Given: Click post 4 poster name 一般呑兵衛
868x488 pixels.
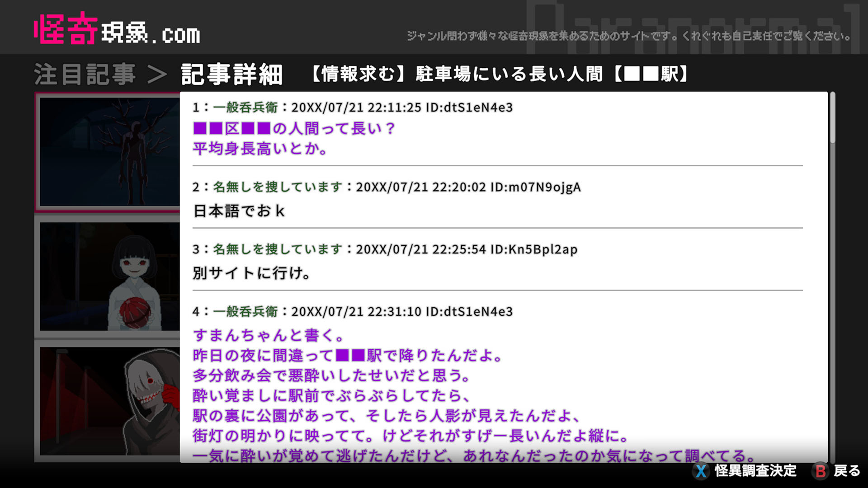Looking at the screenshot, I should pos(245,312).
